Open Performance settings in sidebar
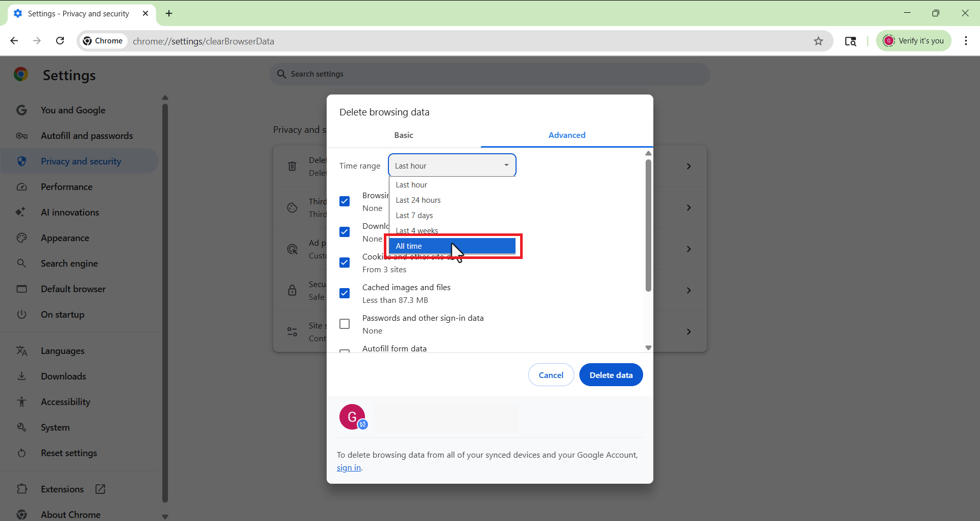The width and height of the screenshot is (980, 521). [x=67, y=187]
